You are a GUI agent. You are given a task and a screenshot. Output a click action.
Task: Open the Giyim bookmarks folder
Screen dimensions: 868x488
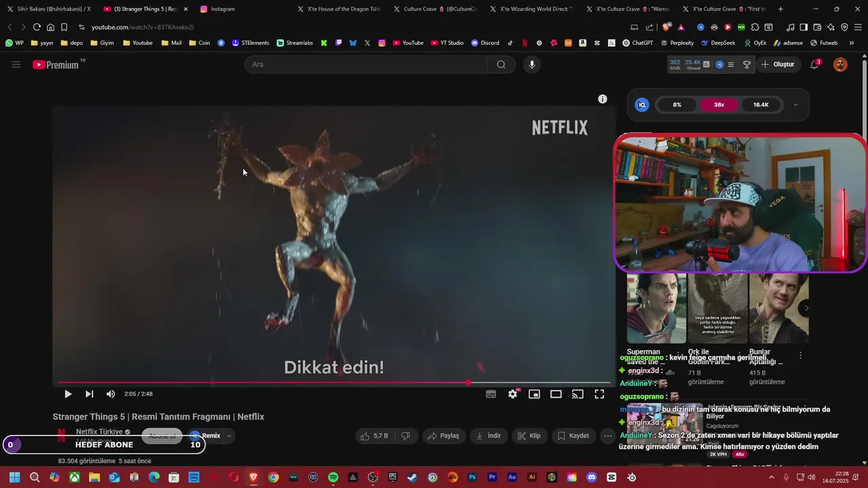click(102, 43)
